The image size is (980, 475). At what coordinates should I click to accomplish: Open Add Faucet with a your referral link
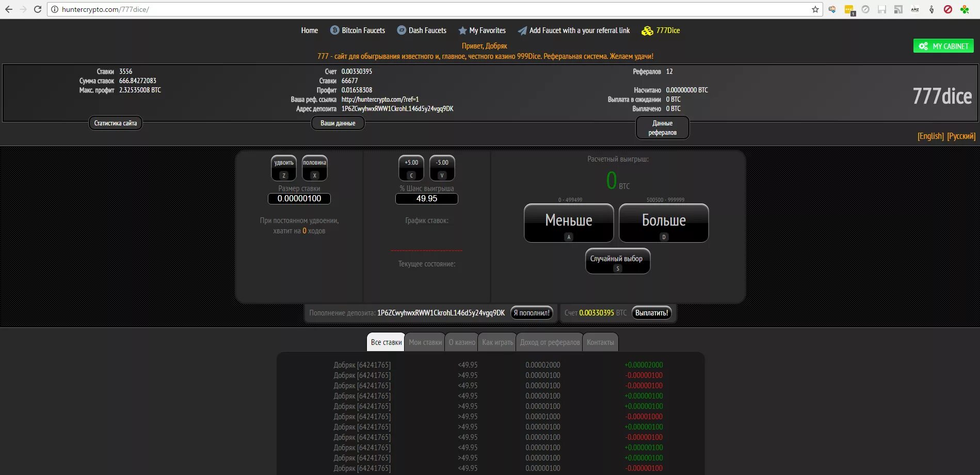(x=580, y=30)
